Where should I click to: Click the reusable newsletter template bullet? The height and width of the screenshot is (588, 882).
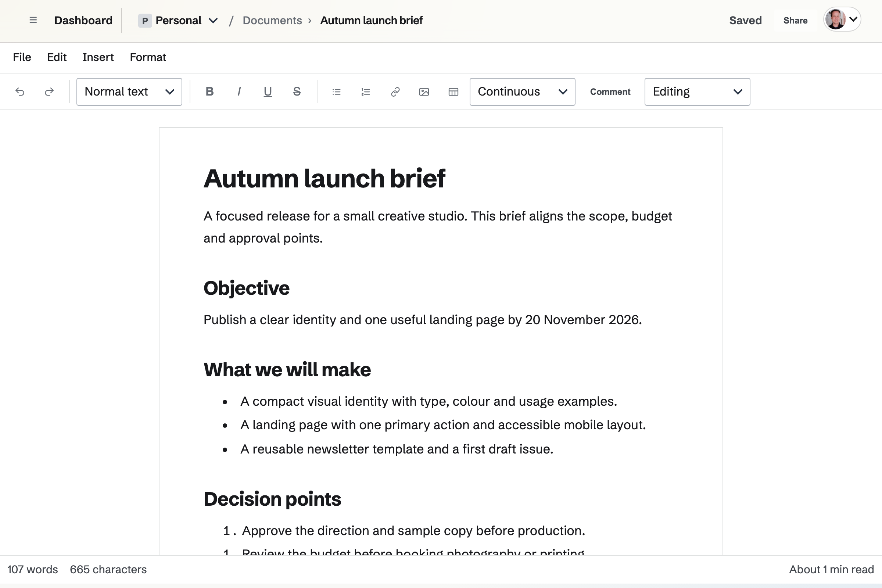click(397, 449)
